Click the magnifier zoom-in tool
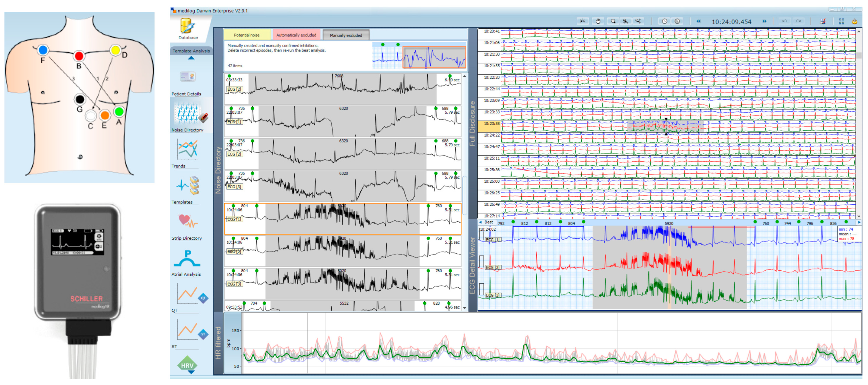This screenshot has width=868, height=385. (x=613, y=21)
